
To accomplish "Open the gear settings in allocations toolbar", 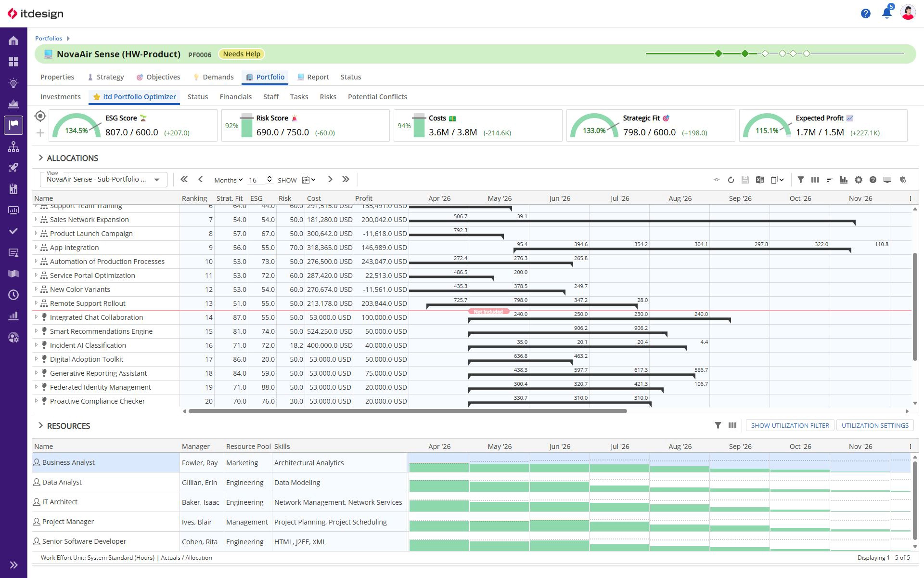I will tap(859, 180).
